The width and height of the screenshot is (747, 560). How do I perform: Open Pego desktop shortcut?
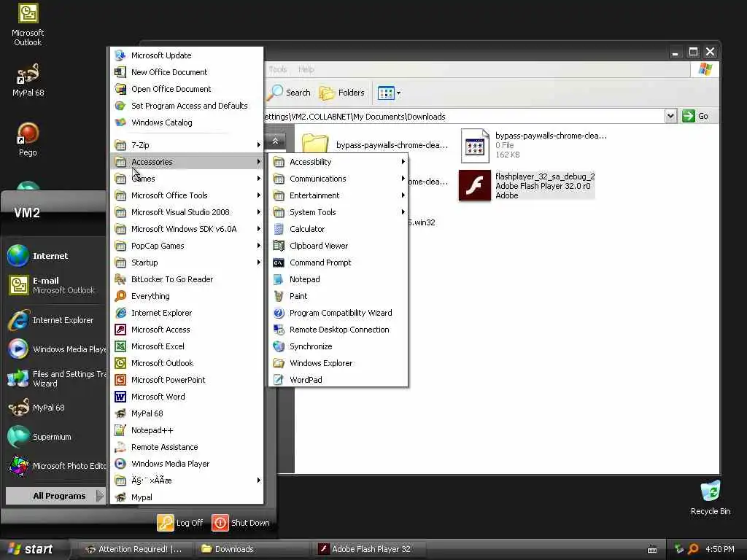click(28, 139)
